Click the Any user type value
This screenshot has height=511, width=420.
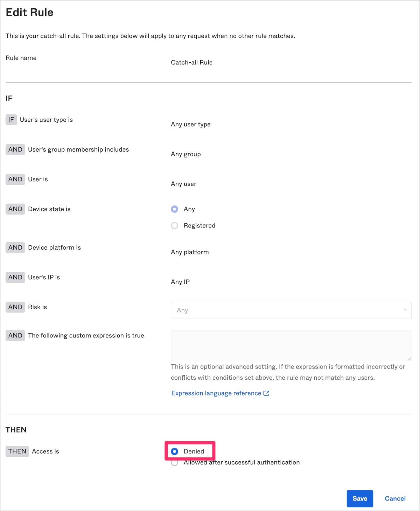pyautogui.click(x=191, y=124)
